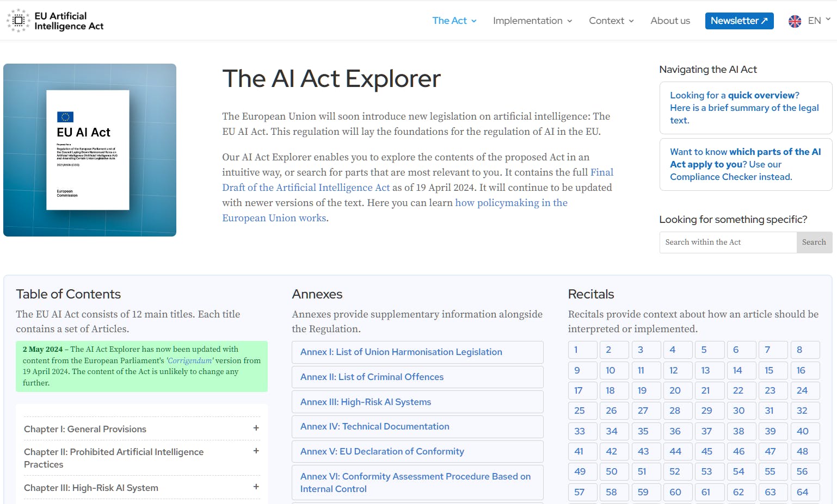Open Recital 7
Screen dimensions: 837x504
(773, 350)
